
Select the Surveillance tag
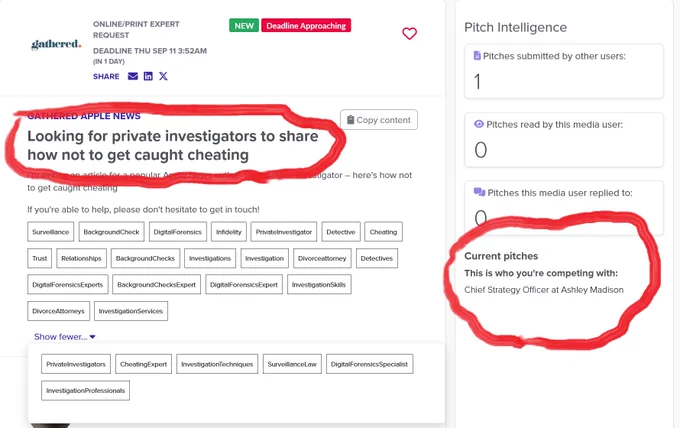coord(50,232)
